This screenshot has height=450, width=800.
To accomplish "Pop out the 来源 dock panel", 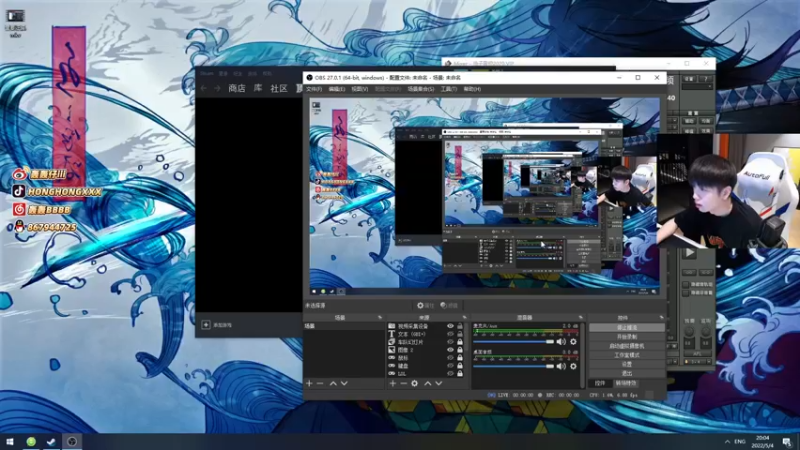I will point(464,317).
